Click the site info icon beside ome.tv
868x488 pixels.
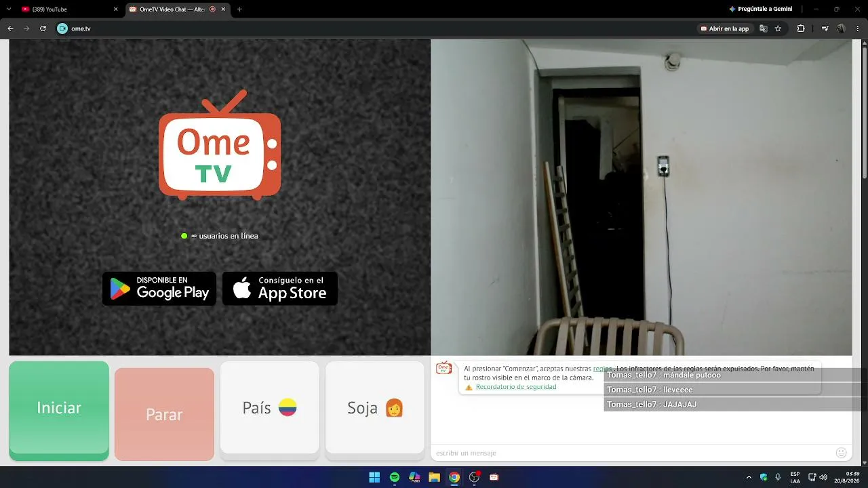pyautogui.click(x=62, y=28)
